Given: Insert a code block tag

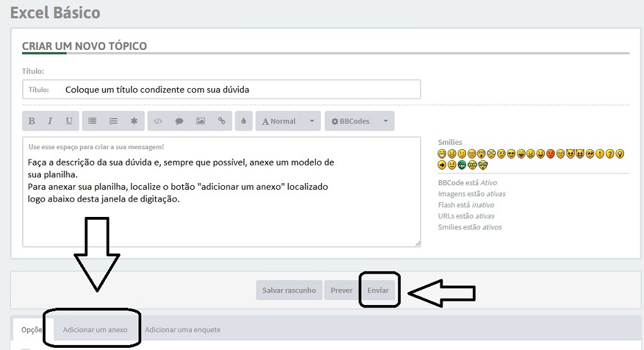Looking at the screenshot, I should 158,121.
